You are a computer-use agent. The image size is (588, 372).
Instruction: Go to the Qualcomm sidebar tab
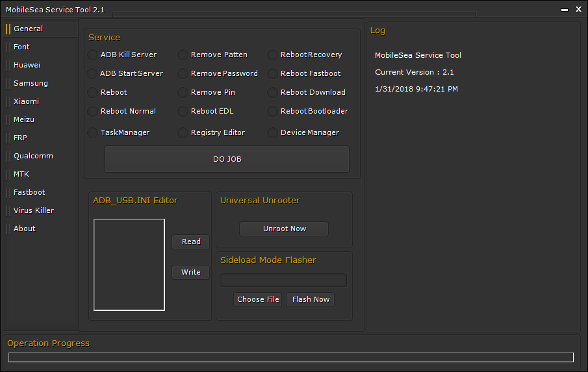(x=41, y=156)
